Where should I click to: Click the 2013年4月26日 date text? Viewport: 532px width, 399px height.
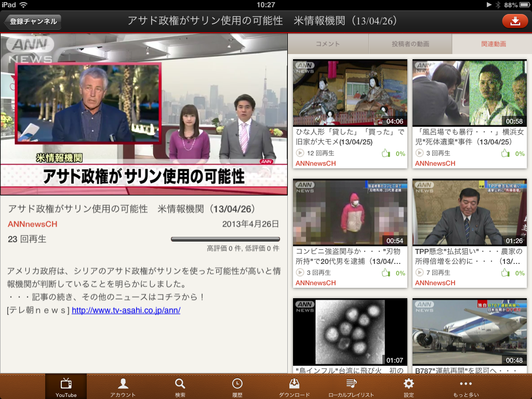(250, 224)
